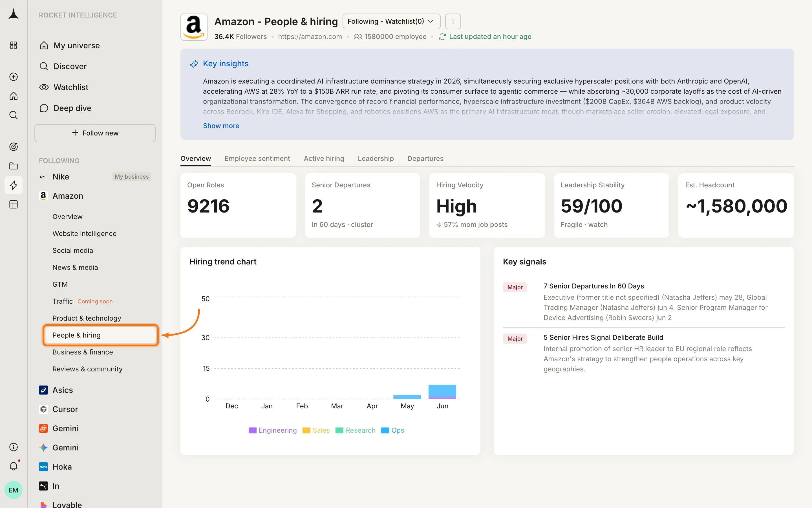Click the refresh icon beside Last updated
Screen dimensions: 812x508
pyautogui.click(x=442, y=37)
